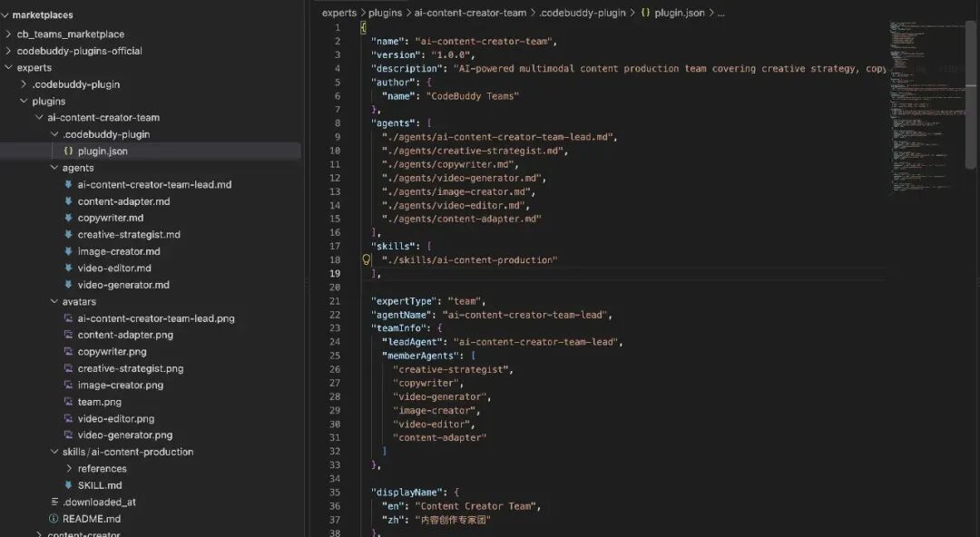Collapse the agents folder
980x537 pixels.
point(54,168)
